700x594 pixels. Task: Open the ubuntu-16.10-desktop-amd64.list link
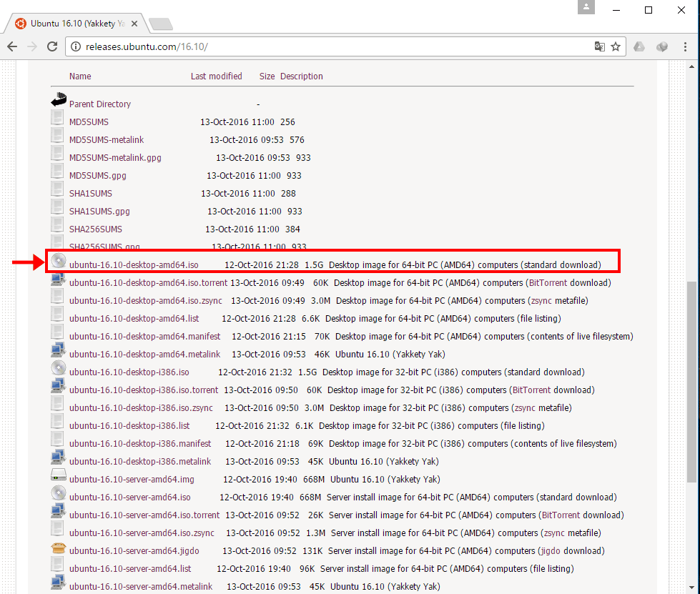coord(134,318)
